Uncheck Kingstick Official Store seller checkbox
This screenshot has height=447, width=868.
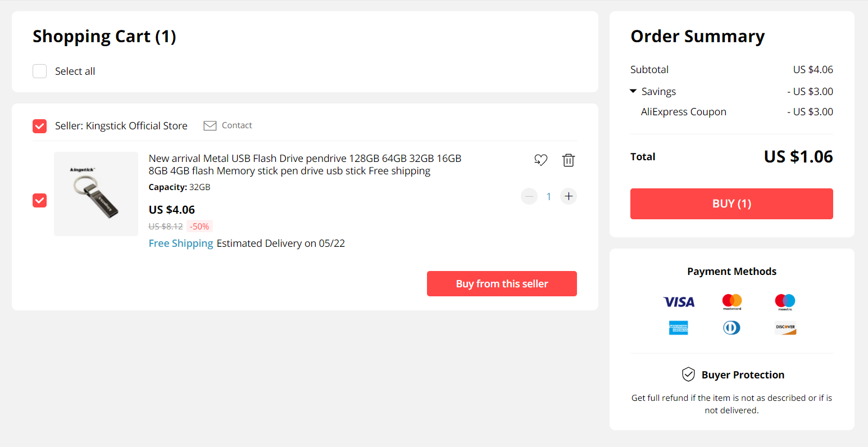click(x=39, y=126)
